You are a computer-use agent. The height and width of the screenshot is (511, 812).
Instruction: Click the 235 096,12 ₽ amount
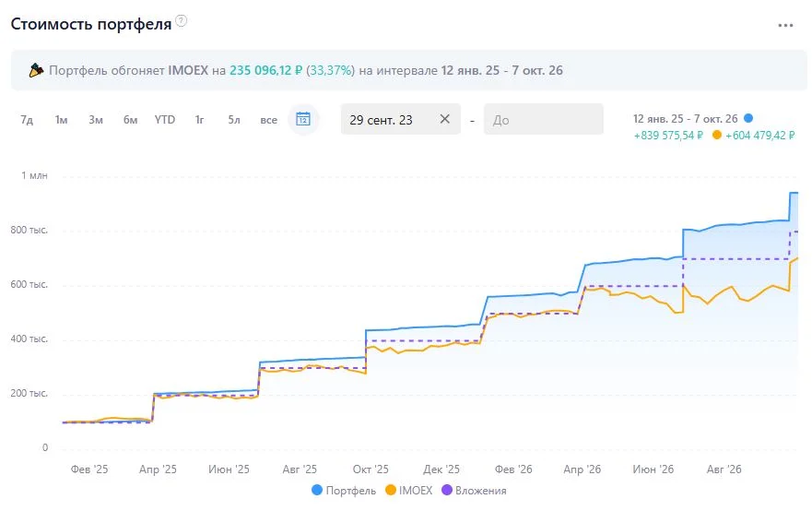(265, 70)
